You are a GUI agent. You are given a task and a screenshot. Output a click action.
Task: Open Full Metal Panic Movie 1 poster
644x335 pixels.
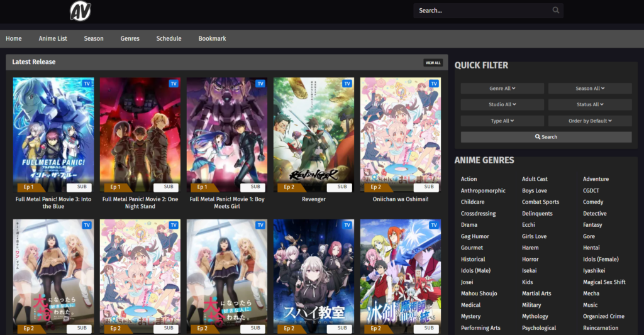coord(226,135)
